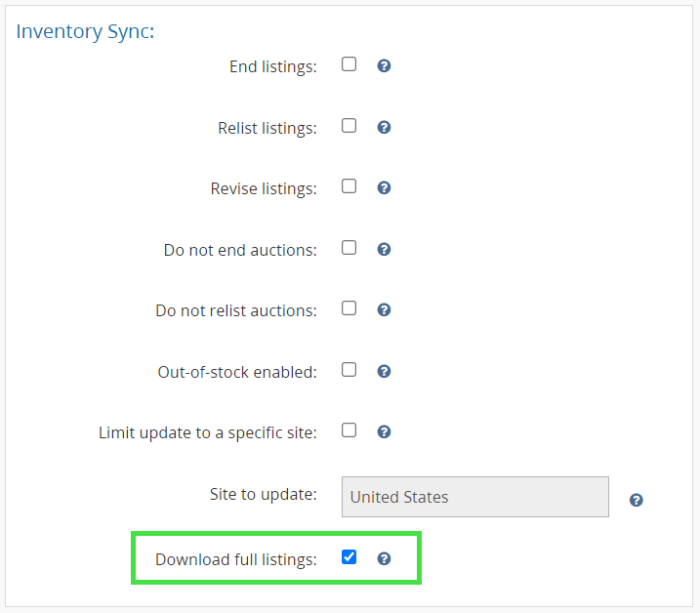Click the Download full listings label text
The height and width of the screenshot is (613, 700).
(x=235, y=560)
